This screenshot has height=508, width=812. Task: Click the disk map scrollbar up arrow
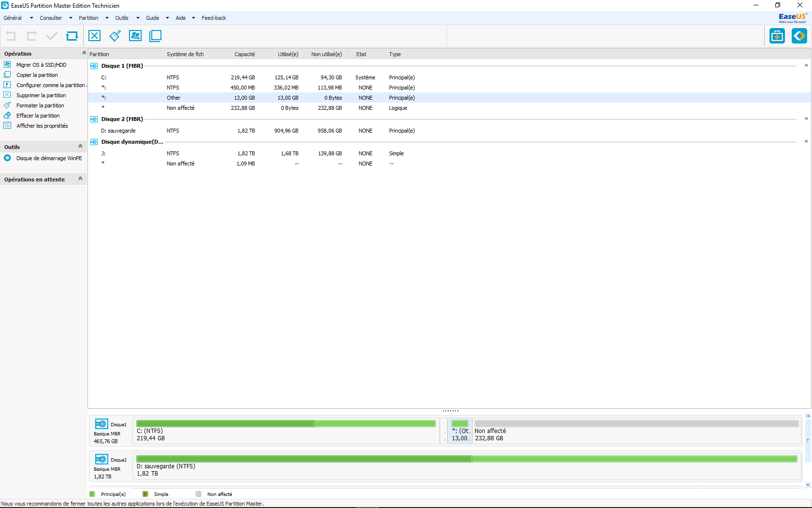[x=808, y=416]
